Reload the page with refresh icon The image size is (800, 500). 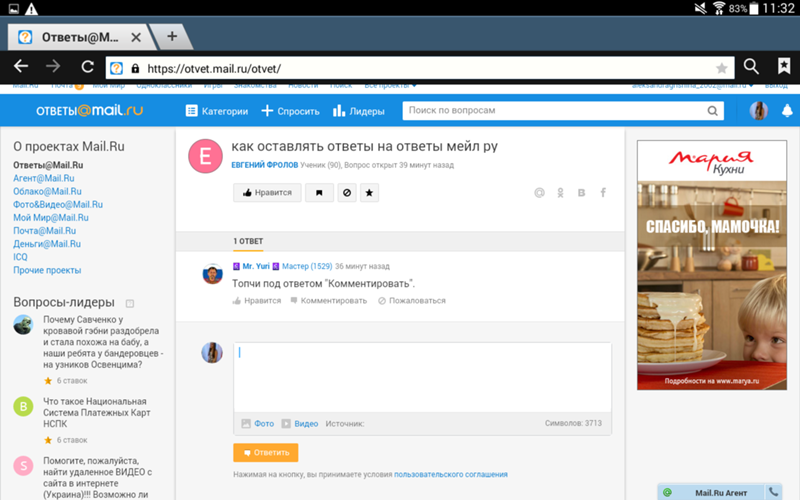pyautogui.click(x=87, y=66)
